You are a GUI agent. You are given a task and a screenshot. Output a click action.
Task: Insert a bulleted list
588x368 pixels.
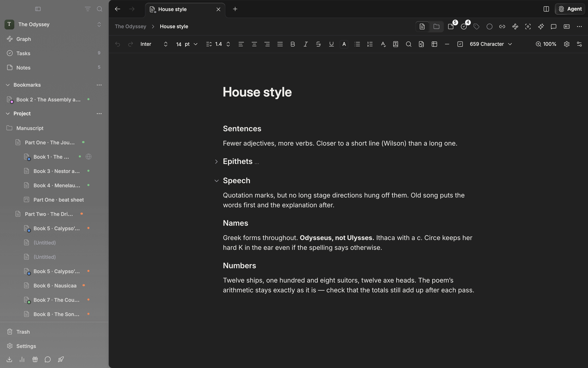pos(357,44)
